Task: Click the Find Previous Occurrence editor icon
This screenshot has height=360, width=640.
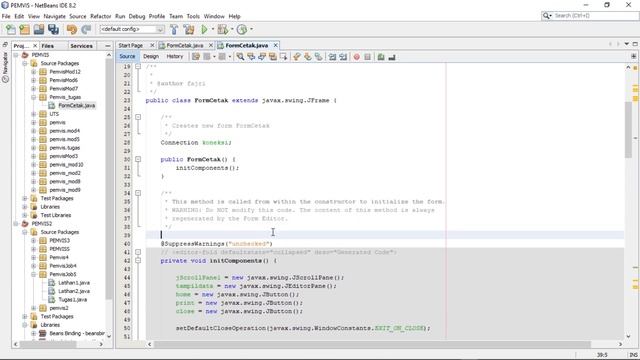Action: click(x=251, y=57)
